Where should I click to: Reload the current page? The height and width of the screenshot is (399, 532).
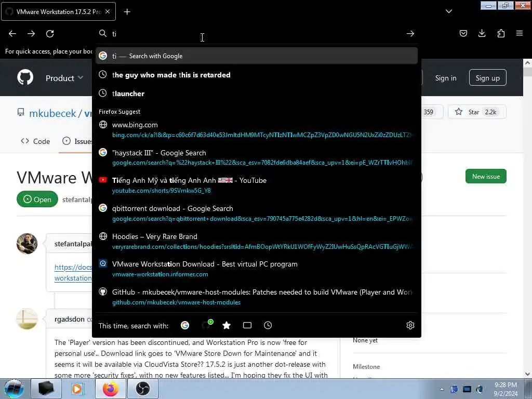click(x=50, y=34)
